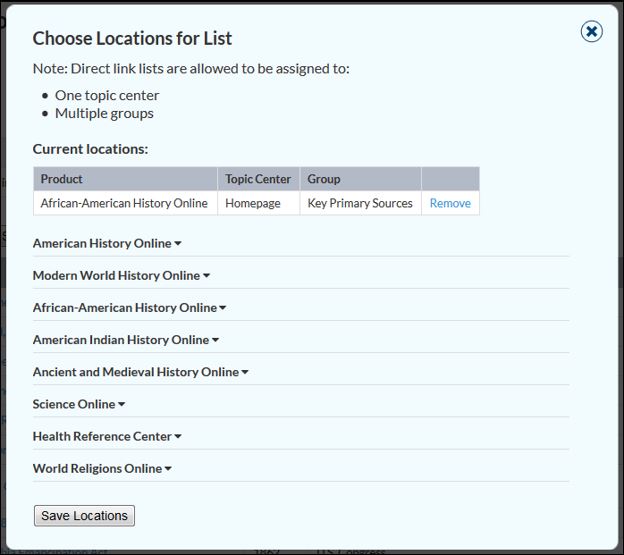Screen dimensions: 624x555
Task: Click the Remove link for Key Primary Sources
Action: (x=450, y=203)
